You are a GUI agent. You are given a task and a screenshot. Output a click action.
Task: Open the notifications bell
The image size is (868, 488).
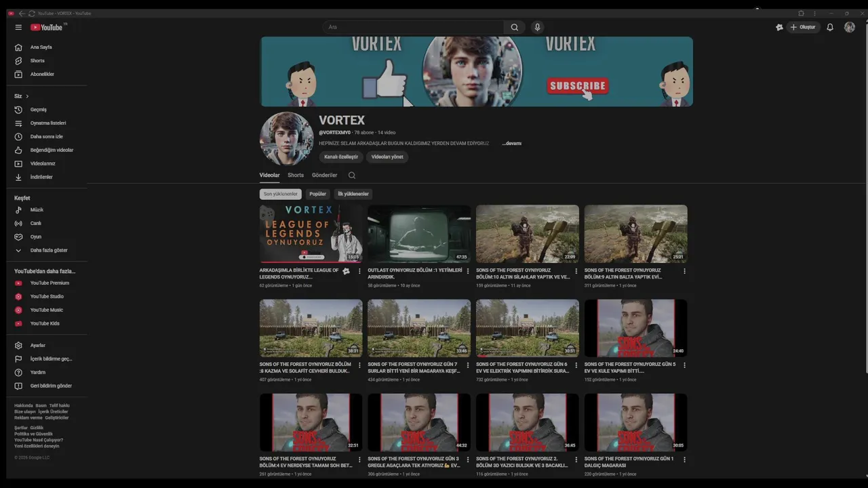[829, 27]
